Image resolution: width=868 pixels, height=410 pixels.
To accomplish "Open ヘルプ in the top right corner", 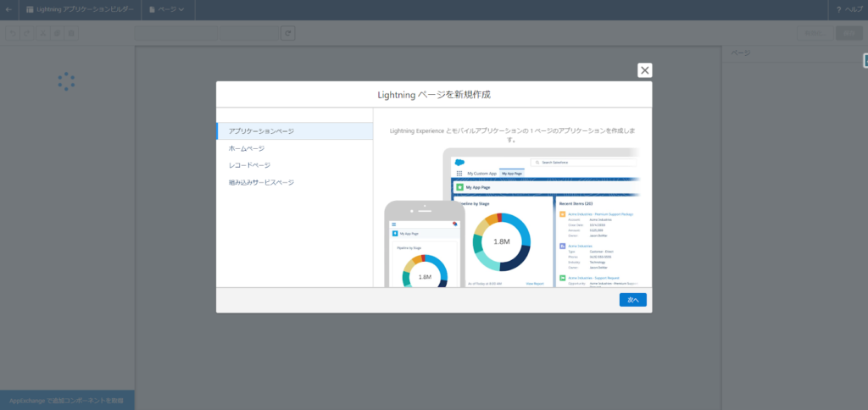I will pyautogui.click(x=849, y=9).
